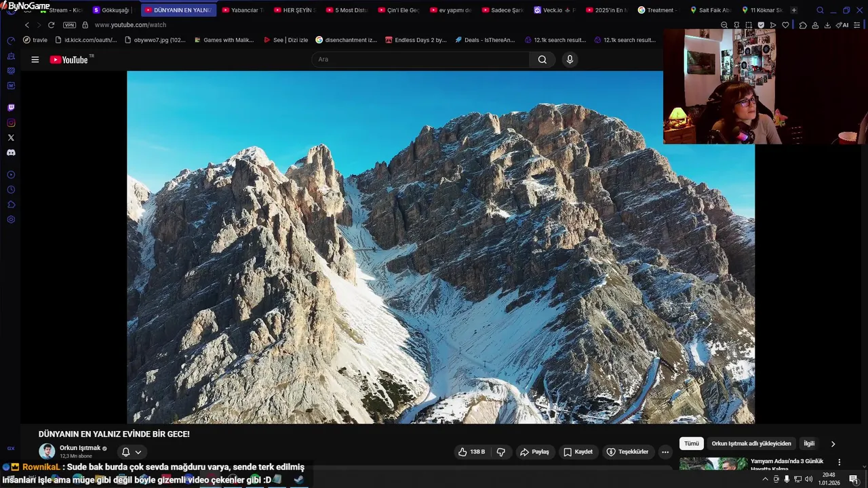This screenshot has height=488, width=868.
Task: Open the Opera snapshot tool icon
Action: pos(749,25)
